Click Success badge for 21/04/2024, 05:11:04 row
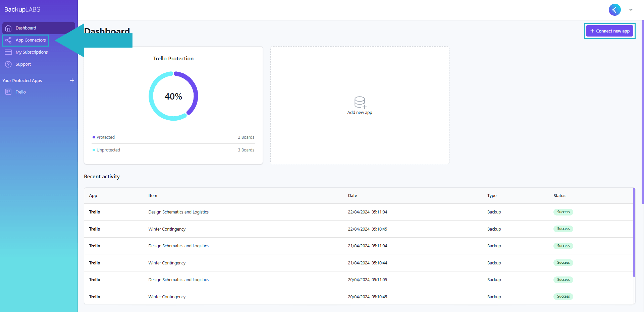The width and height of the screenshot is (644, 312). [563, 246]
